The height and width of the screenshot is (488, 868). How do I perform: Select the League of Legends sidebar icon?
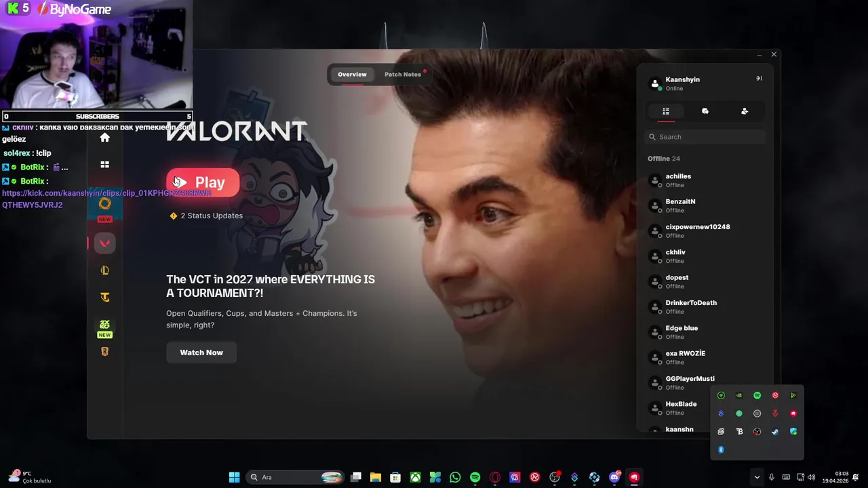[104, 270]
